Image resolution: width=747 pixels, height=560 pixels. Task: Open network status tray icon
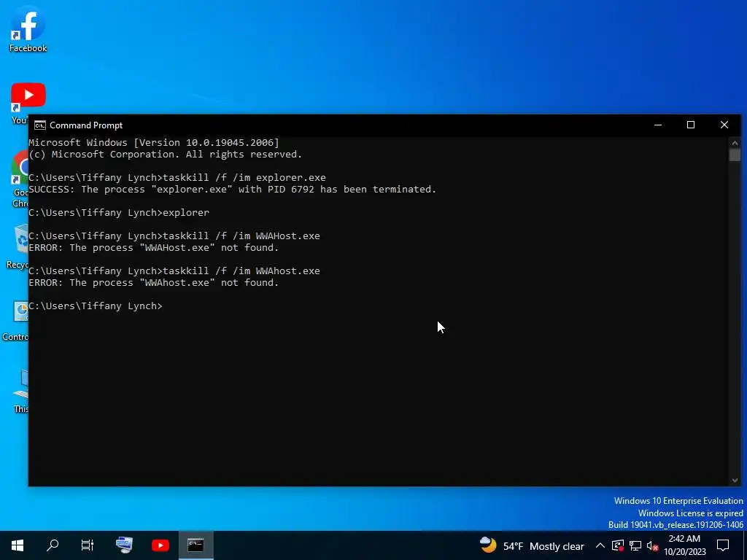[x=635, y=545]
